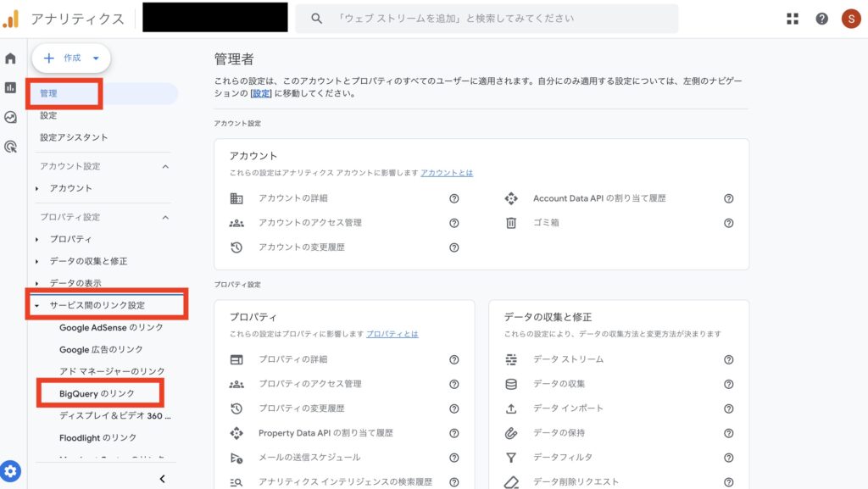Open Google 広告のリンク
The height and width of the screenshot is (489, 868).
pos(102,350)
